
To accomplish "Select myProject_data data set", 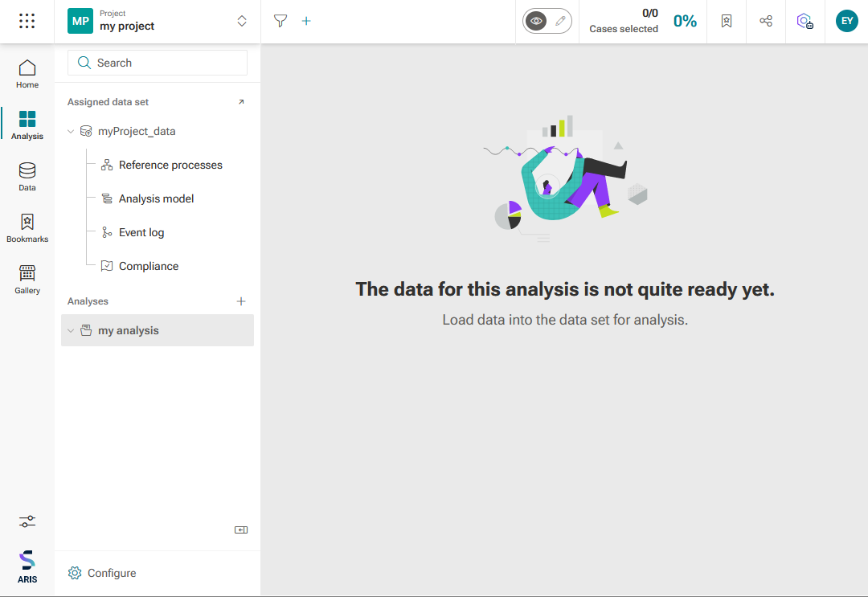I will click(x=137, y=131).
